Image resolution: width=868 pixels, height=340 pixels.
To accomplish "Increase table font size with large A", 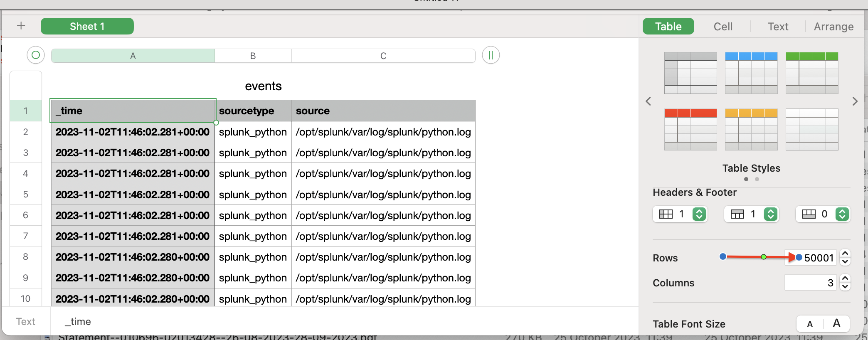I will coord(836,323).
